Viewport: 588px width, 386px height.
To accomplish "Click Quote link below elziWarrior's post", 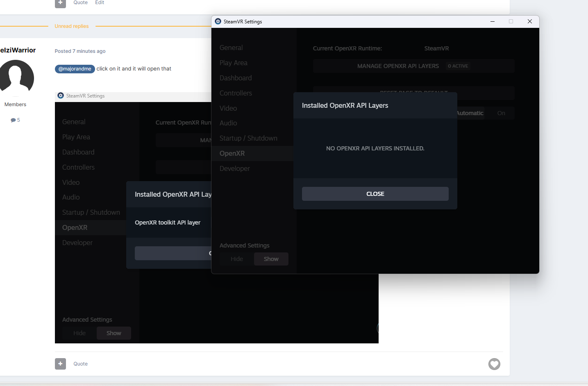I will point(81,364).
